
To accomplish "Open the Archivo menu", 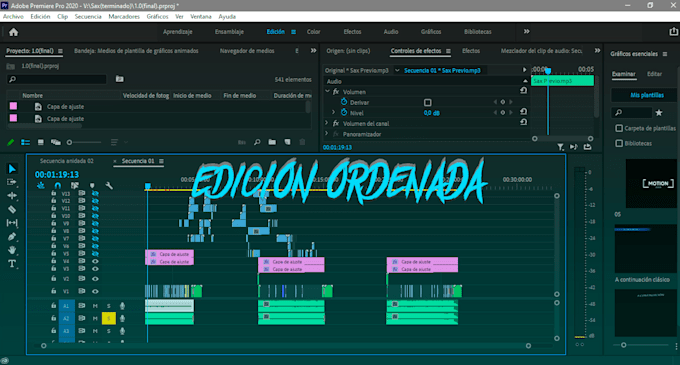I will (13, 16).
